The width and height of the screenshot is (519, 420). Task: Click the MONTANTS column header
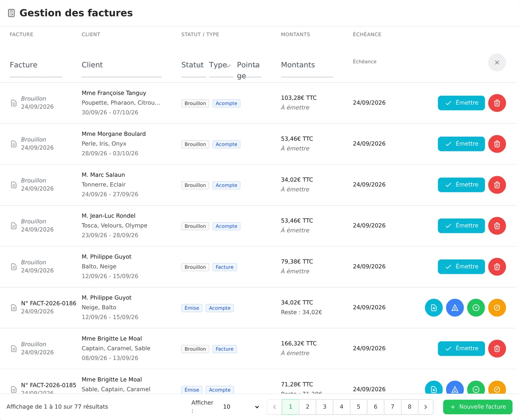point(295,34)
